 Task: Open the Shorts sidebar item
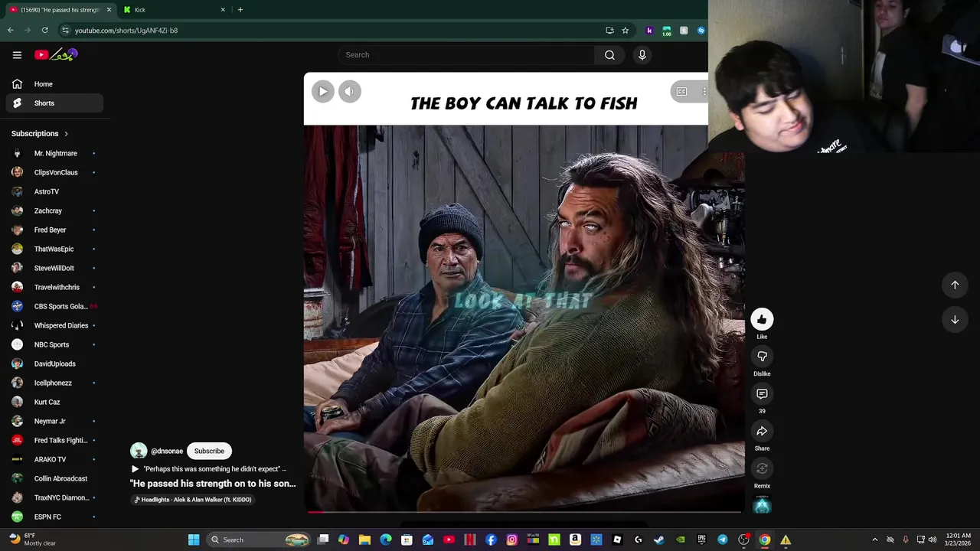(54, 103)
